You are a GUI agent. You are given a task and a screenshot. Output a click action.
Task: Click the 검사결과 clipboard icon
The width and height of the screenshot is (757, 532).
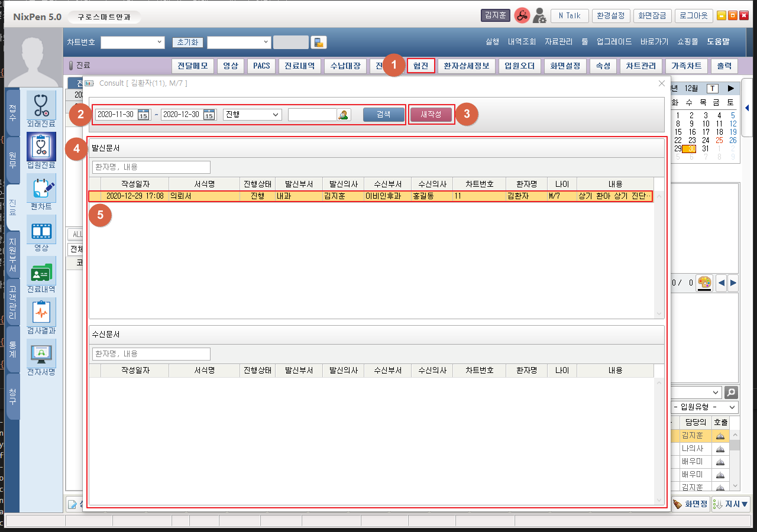(41, 312)
